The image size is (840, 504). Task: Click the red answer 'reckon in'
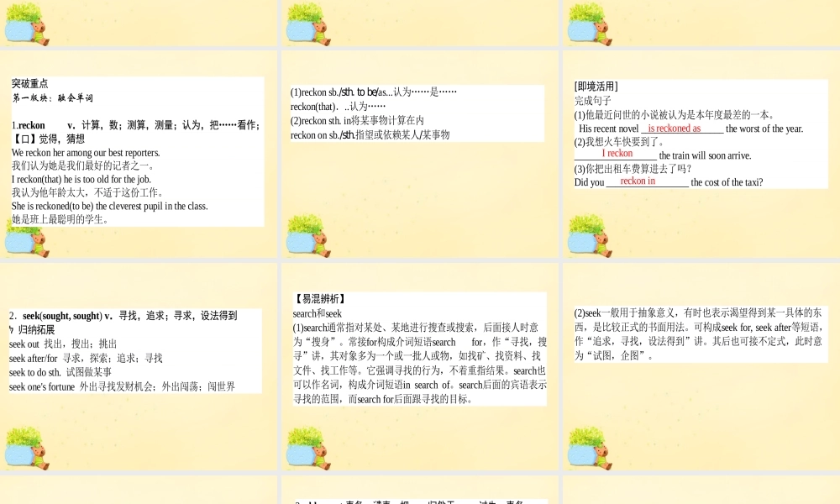638,181
